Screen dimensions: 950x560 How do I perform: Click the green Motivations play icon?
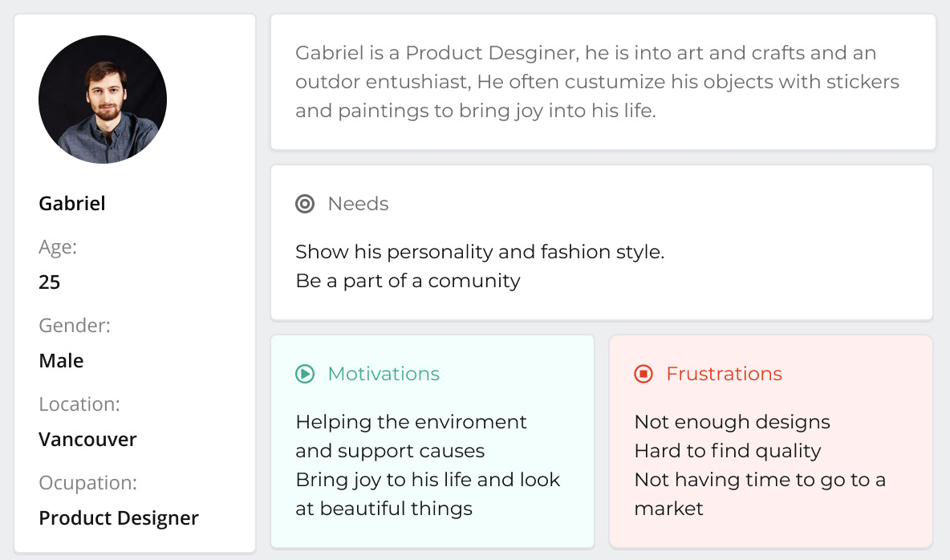(x=305, y=374)
